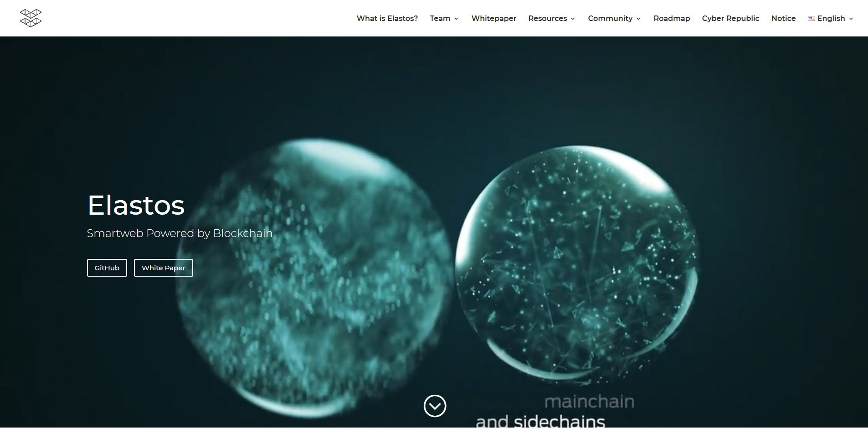Click the left particle sphere graphic
The height and width of the screenshot is (428, 868).
tap(314, 278)
